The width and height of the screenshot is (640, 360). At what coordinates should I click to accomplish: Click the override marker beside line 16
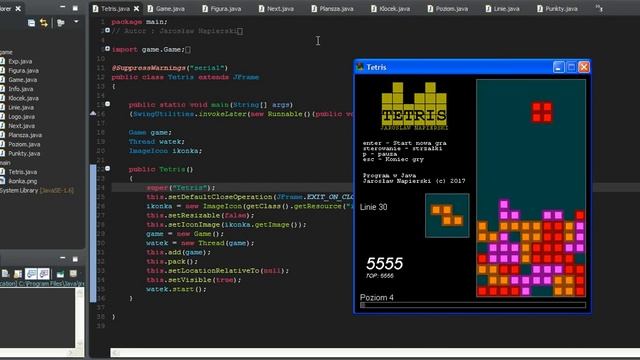tap(93, 113)
